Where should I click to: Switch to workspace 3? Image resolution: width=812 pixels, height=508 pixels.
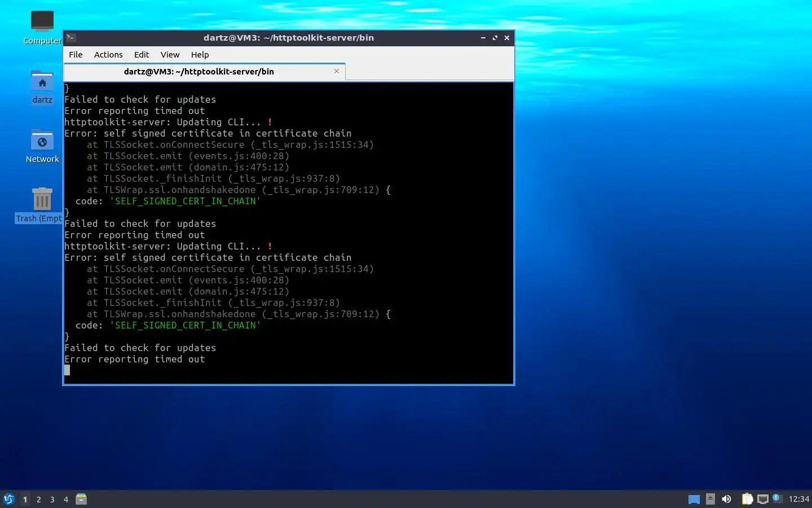52,499
